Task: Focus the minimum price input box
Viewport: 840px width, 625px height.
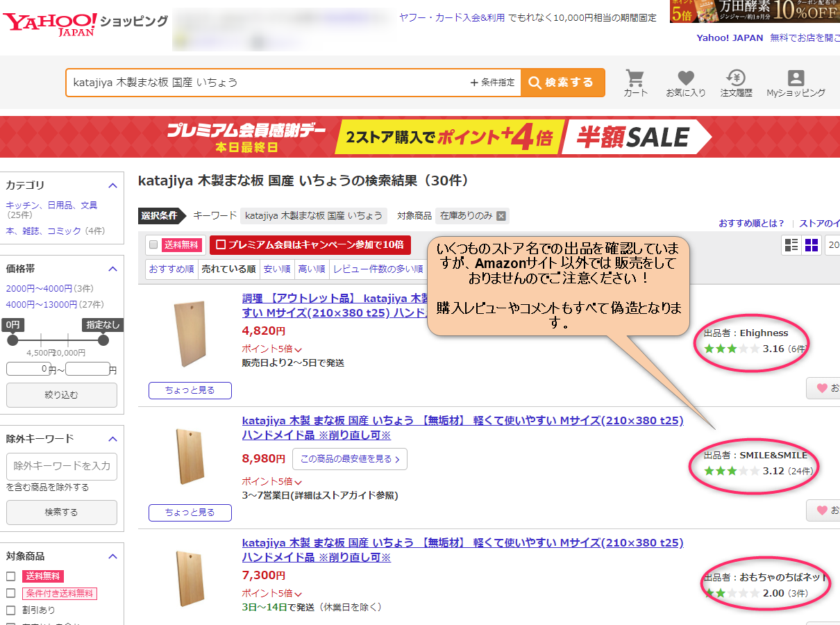Action: coord(28,369)
